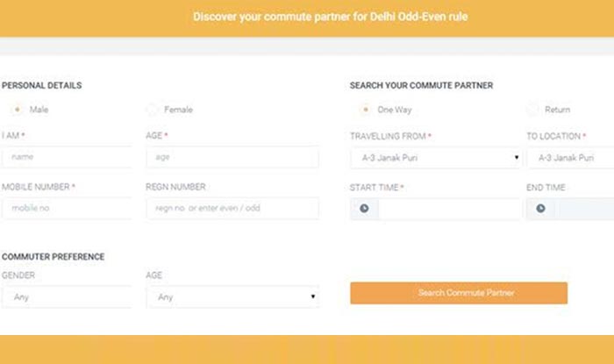
Task: Click the Discover your commute partner banner
Action: coord(331,17)
